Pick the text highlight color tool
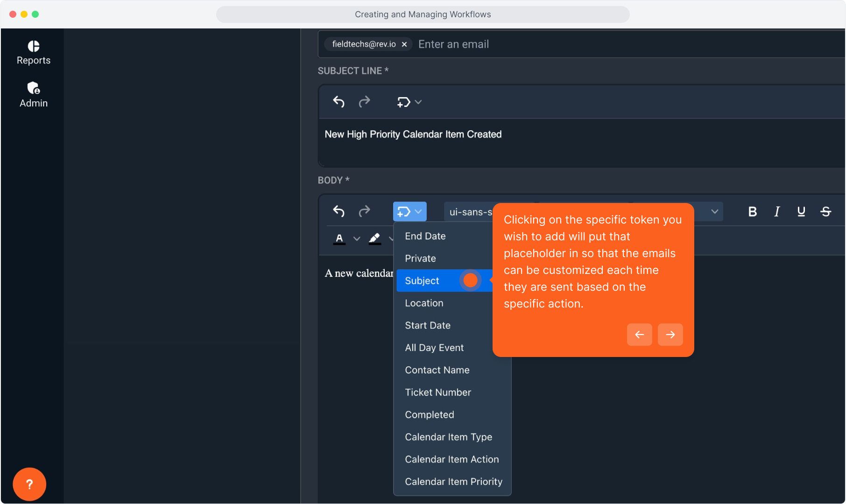This screenshot has height=504, width=846. tap(374, 238)
